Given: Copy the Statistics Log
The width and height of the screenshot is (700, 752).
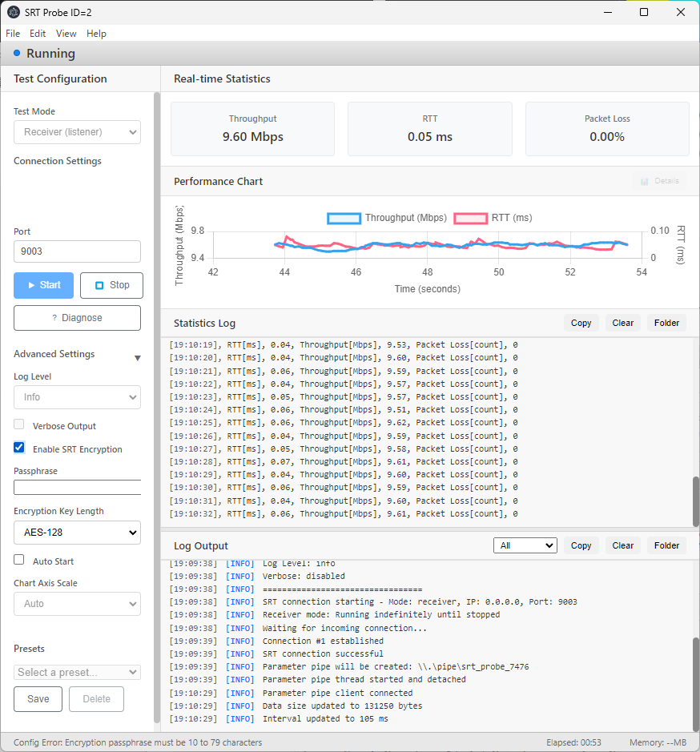Looking at the screenshot, I should point(581,323).
